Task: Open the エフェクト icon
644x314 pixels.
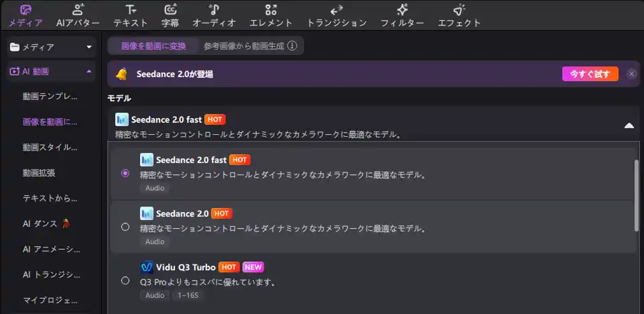Action: point(459,10)
